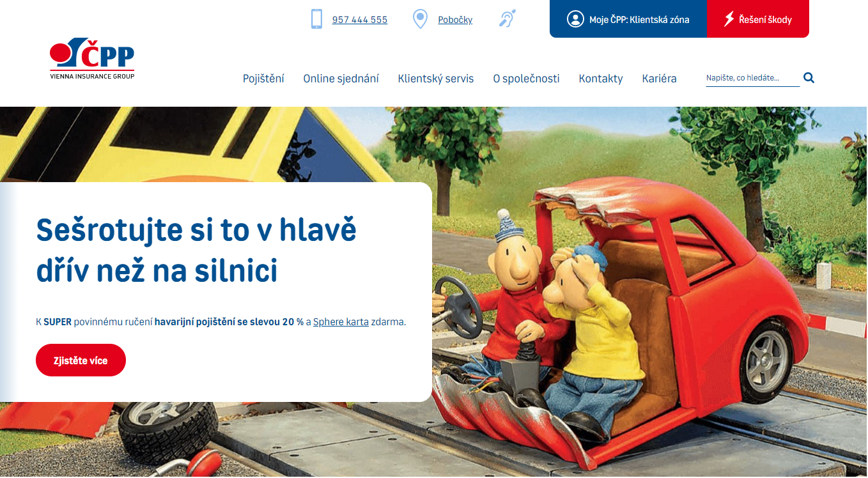
Task: Click the lightning bolt icon for Řešení škody
Action: 729,19
